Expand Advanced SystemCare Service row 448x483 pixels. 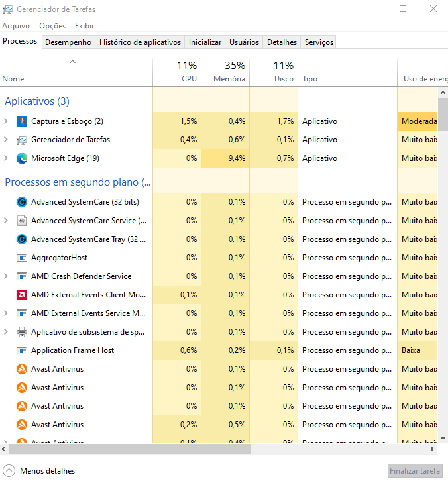(x=6, y=221)
